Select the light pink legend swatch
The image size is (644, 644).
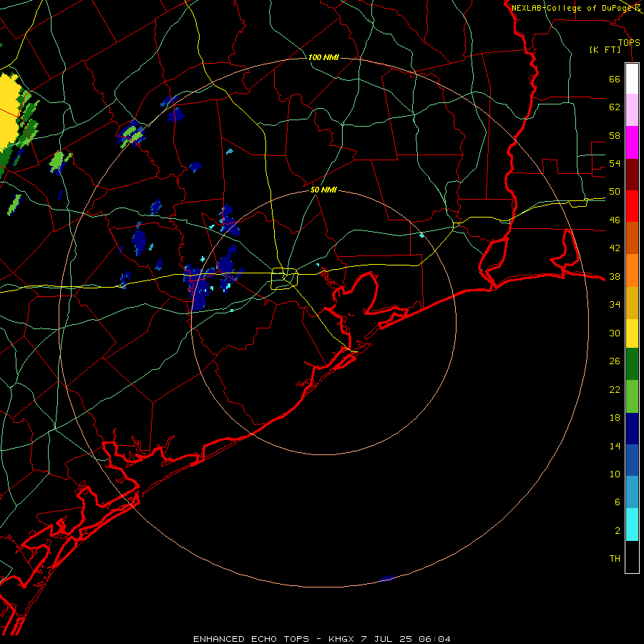coord(632,109)
